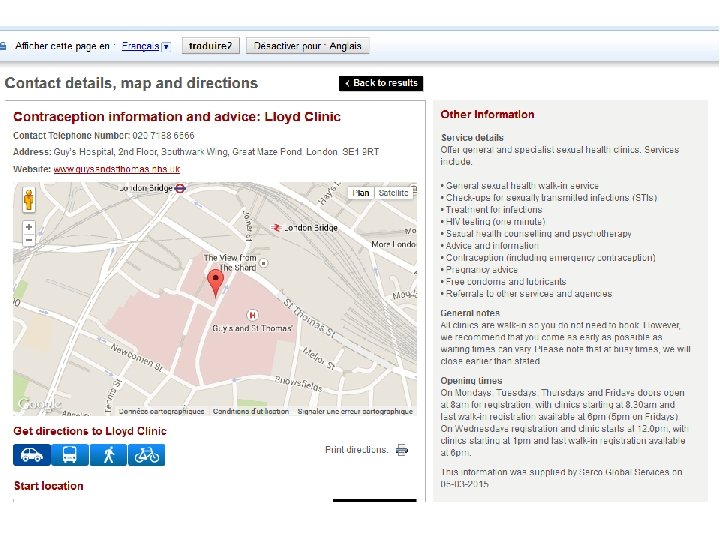Select car driving directions icon

click(x=32, y=455)
